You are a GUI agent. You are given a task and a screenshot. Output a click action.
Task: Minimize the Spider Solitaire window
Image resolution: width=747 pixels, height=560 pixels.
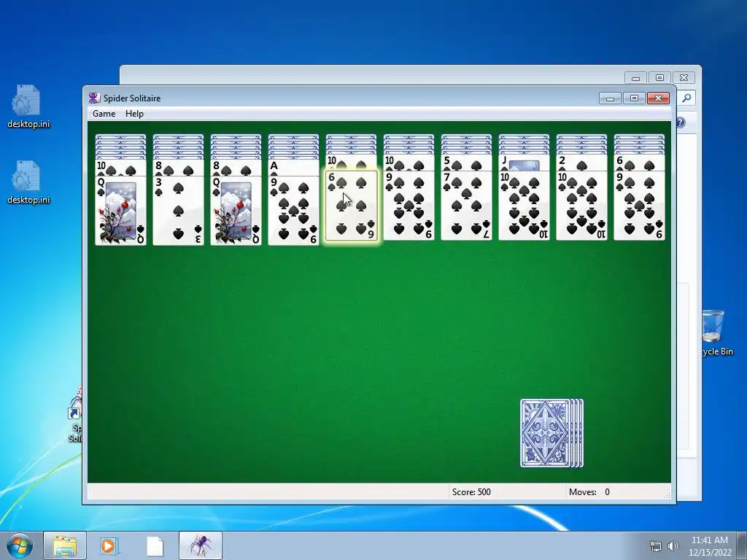(x=611, y=98)
